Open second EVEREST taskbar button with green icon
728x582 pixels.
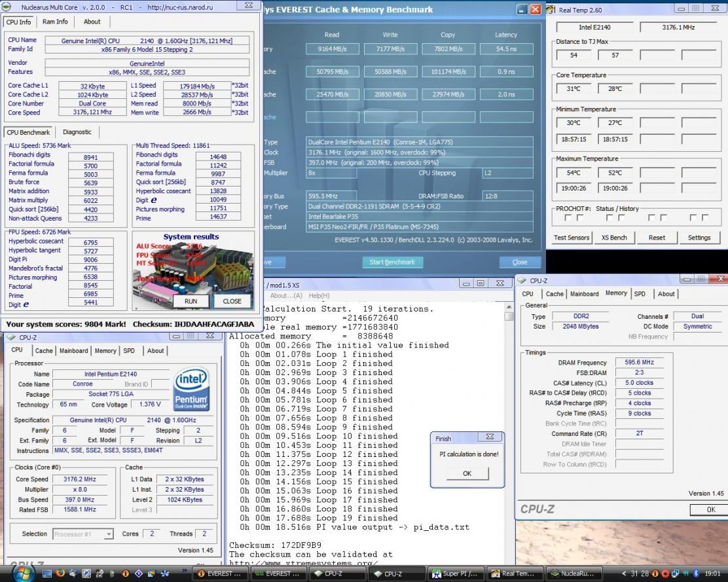[x=279, y=573]
